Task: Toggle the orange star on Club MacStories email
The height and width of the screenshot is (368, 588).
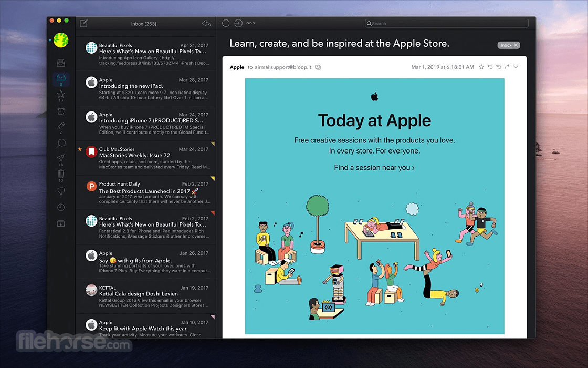Action: (79, 149)
